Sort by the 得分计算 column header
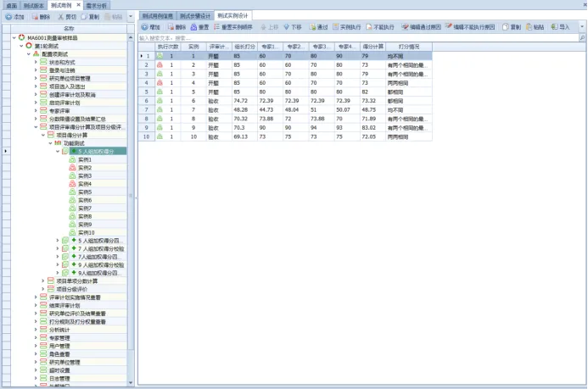The image size is (588, 389). click(373, 47)
